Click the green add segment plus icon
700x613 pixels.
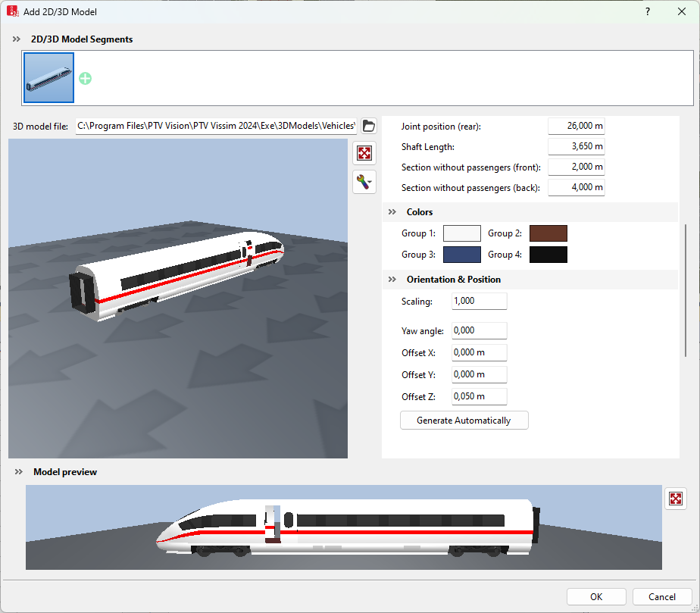point(86,78)
